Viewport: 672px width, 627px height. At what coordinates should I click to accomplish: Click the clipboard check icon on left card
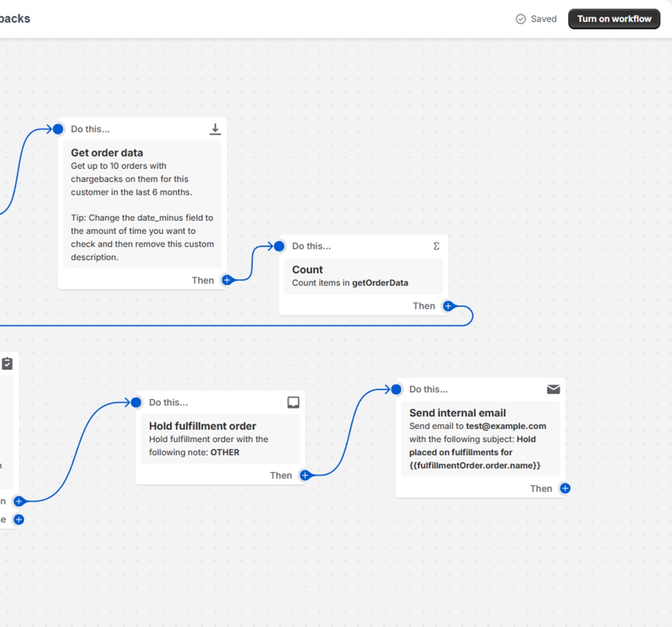7,363
